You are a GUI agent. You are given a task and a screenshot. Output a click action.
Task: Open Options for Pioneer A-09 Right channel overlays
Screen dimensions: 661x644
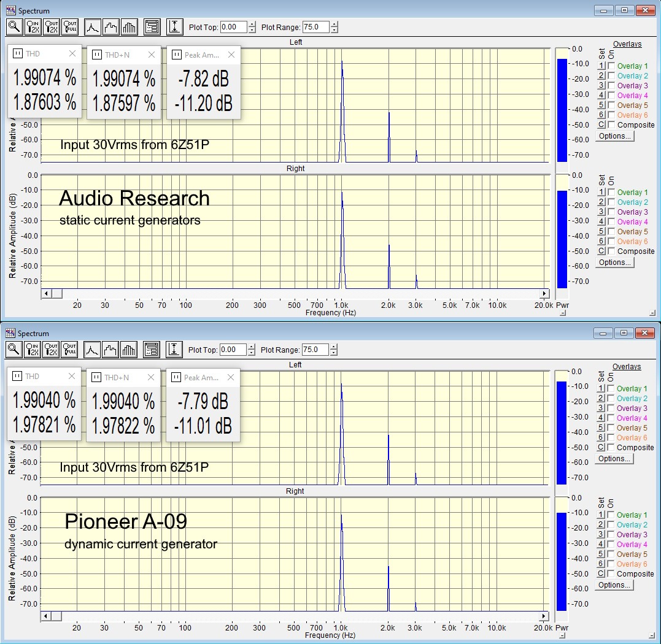(614, 585)
